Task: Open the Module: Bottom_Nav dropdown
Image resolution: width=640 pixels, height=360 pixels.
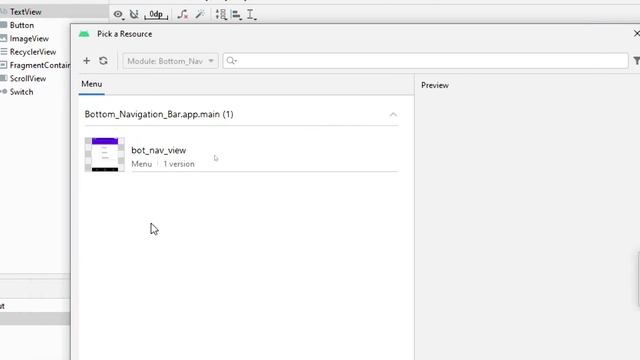Action: [x=170, y=61]
